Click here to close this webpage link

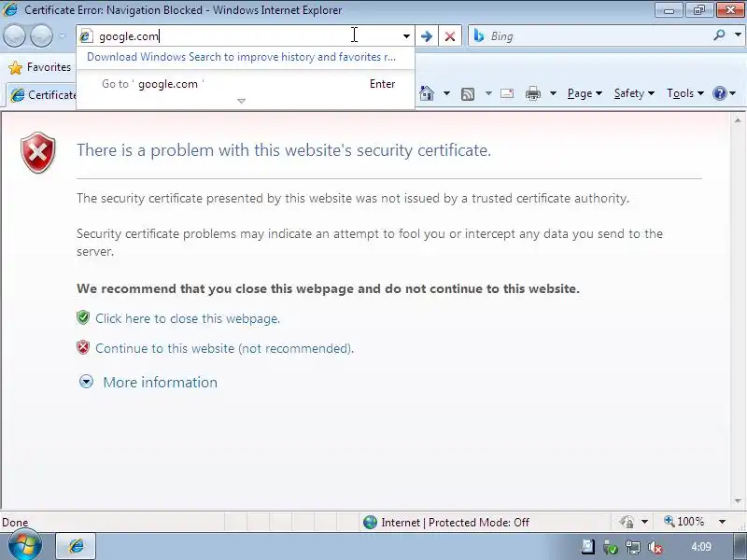(188, 318)
